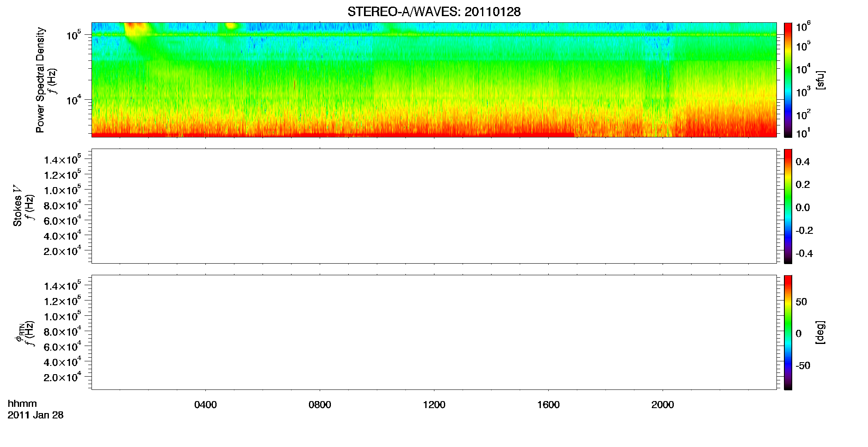The width and height of the screenshot is (868, 447).
Task: Click the 0.4 Stokes colorbar value
Action: pyautogui.click(x=803, y=162)
